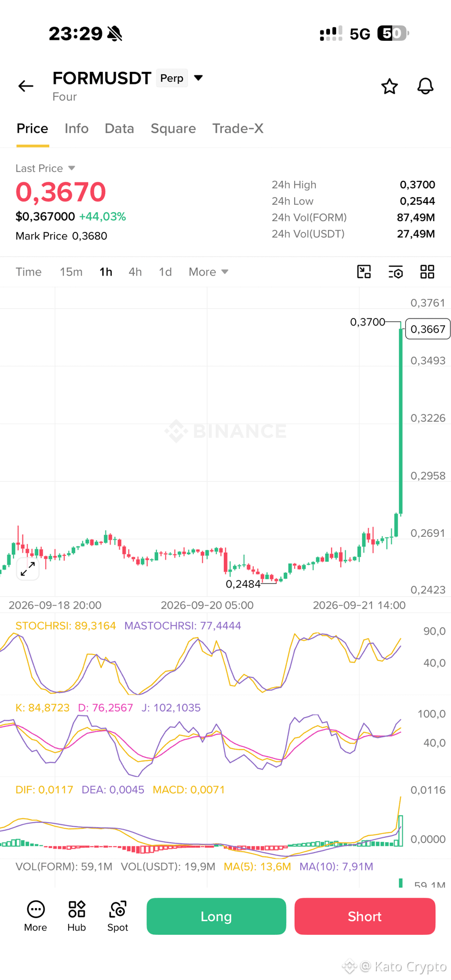Select the 15m timeframe

pyautogui.click(x=71, y=272)
